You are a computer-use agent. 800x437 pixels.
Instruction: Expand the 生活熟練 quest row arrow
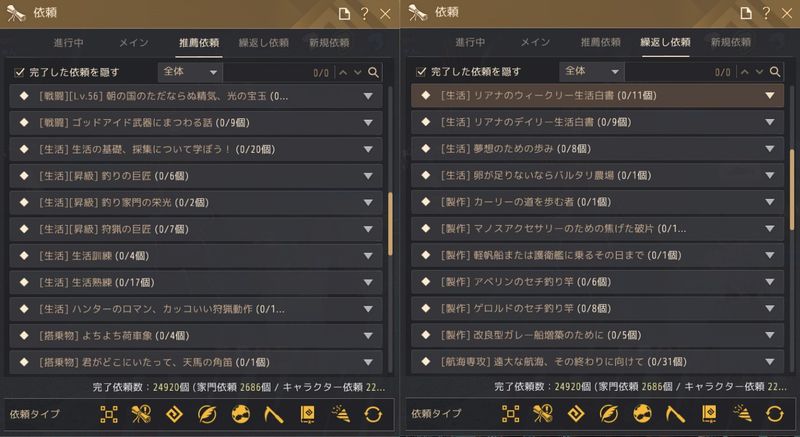tap(369, 281)
